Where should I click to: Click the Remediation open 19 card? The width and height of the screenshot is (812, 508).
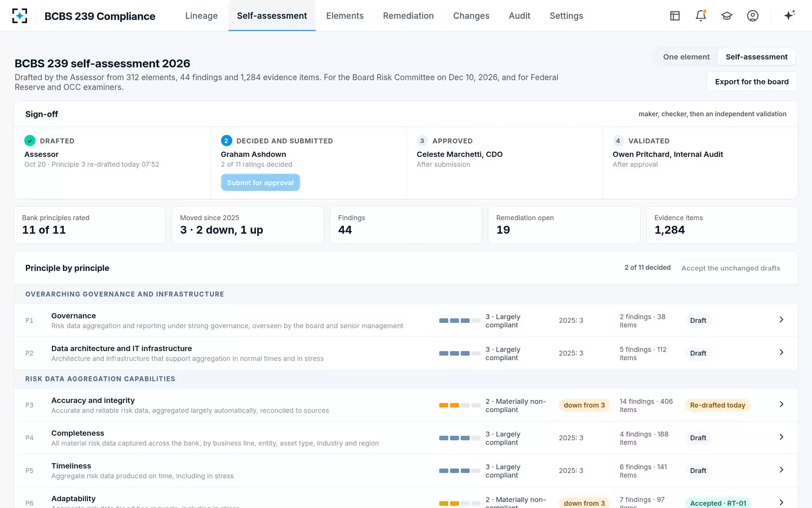[564, 225]
